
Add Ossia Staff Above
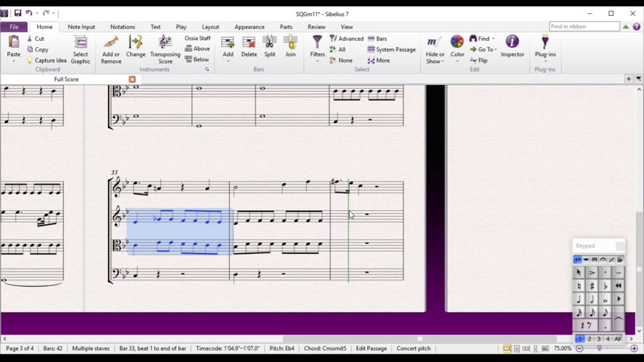(x=197, y=49)
